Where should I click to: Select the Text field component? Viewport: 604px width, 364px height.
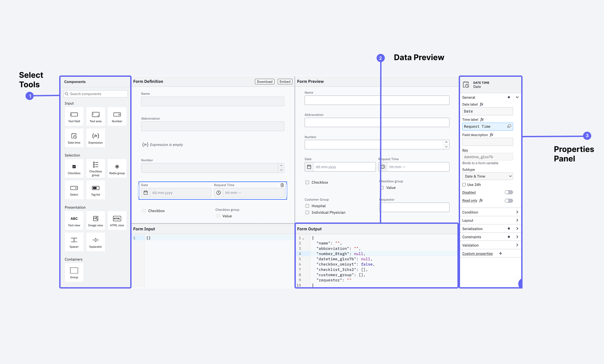point(74,117)
